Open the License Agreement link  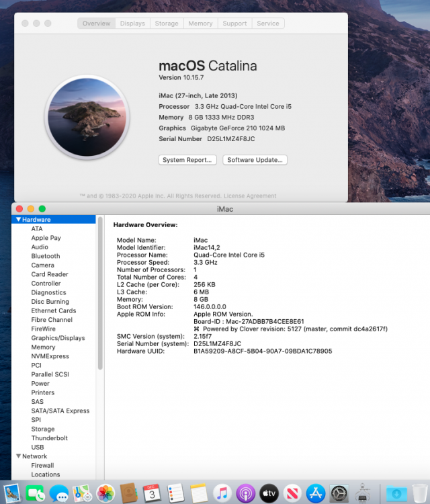point(250,196)
